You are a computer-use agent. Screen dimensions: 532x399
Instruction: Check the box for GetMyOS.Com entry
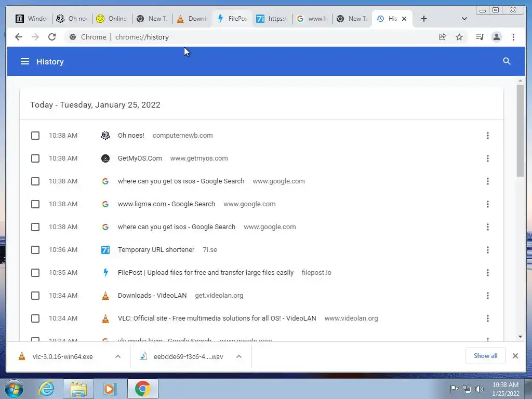click(35, 158)
